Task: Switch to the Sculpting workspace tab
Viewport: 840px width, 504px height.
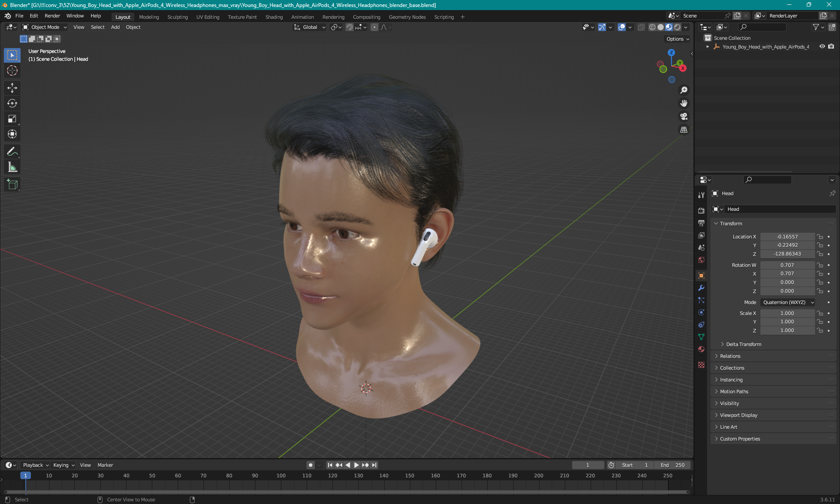Action: (x=177, y=17)
